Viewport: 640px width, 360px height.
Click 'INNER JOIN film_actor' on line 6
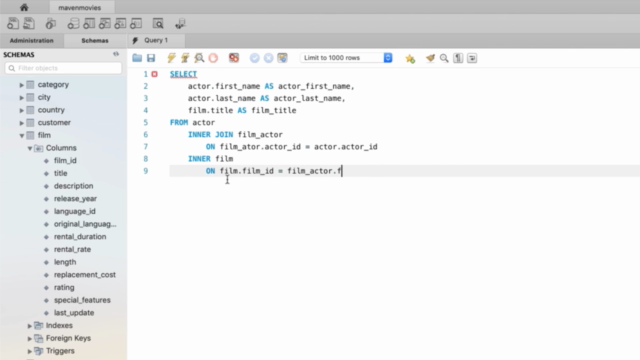235,135
